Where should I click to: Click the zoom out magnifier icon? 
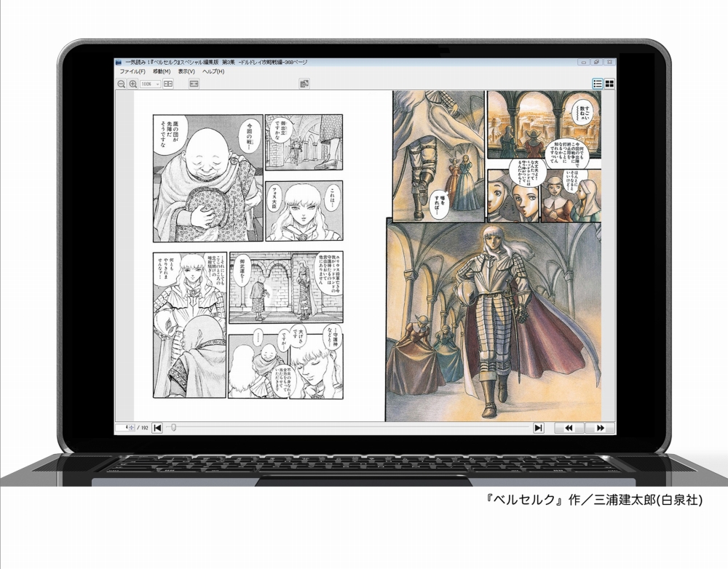121,84
